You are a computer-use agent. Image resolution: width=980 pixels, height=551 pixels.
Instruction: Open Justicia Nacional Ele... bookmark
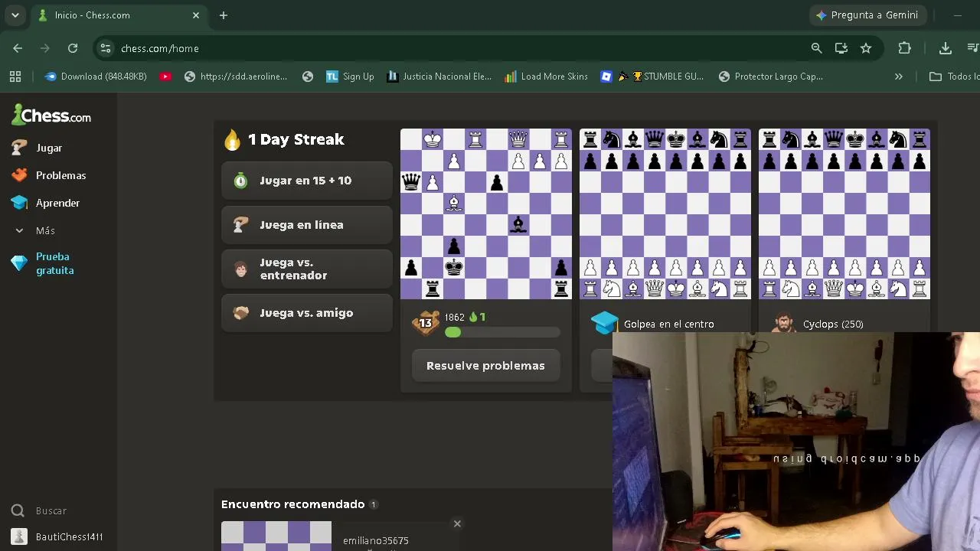(439, 77)
